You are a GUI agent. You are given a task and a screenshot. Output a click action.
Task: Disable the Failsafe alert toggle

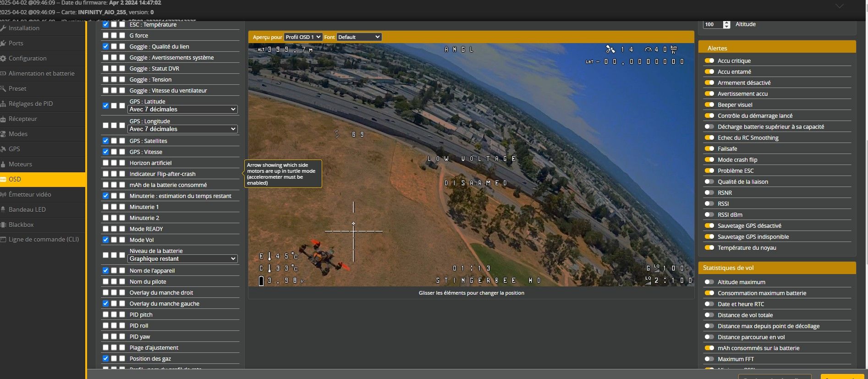[709, 148]
